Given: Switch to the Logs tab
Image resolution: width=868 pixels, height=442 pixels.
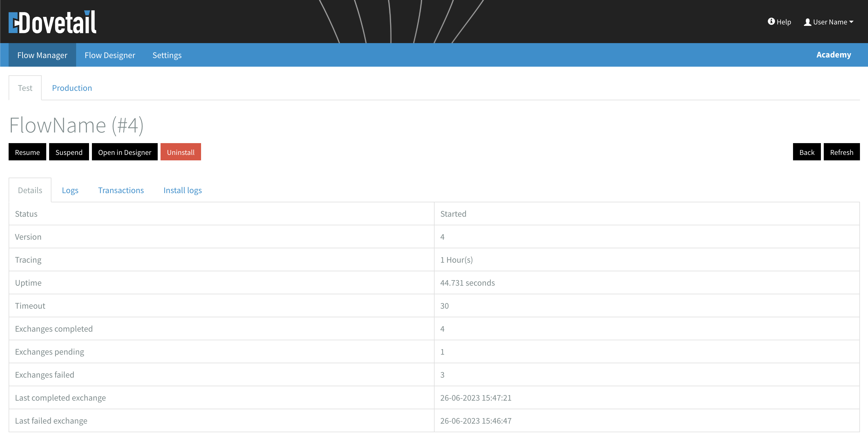Looking at the screenshot, I should 70,189.
